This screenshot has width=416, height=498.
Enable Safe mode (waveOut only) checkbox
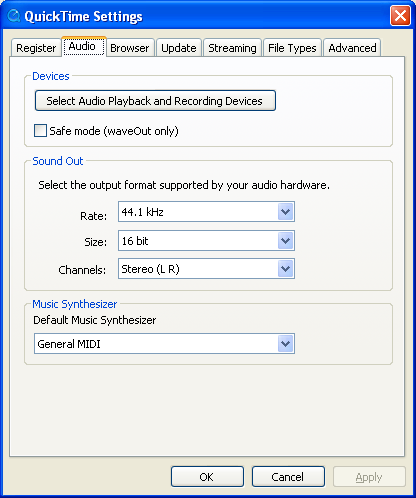point(40,131)
